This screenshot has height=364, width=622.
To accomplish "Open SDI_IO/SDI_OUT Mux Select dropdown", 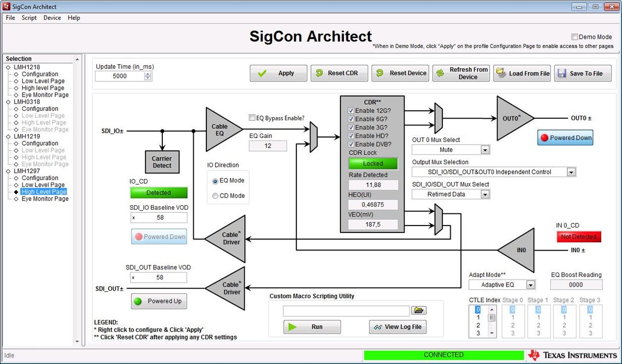I will (485, 194).
